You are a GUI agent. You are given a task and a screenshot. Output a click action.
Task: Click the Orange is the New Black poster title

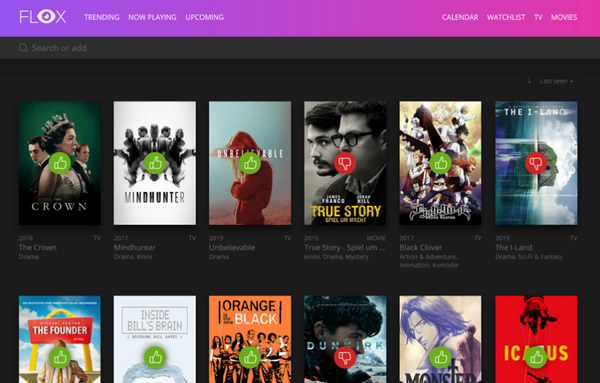pos(250,312)
